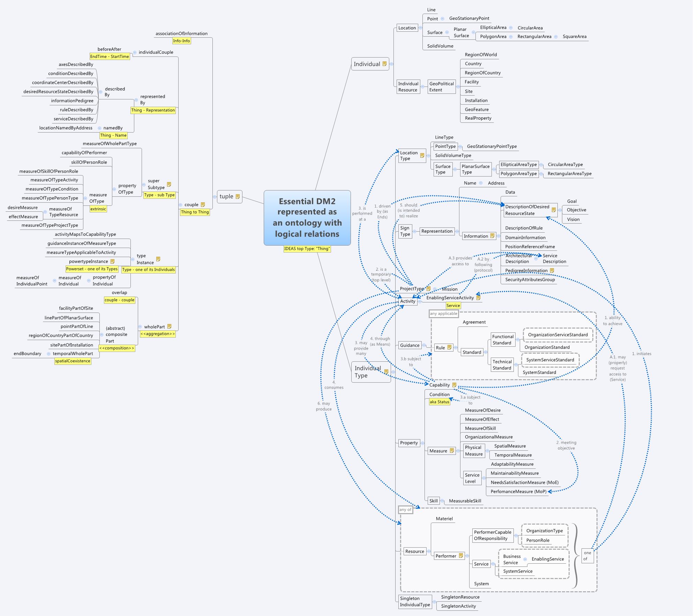Open the notes icon on the Capability topic

click(454, 385)
